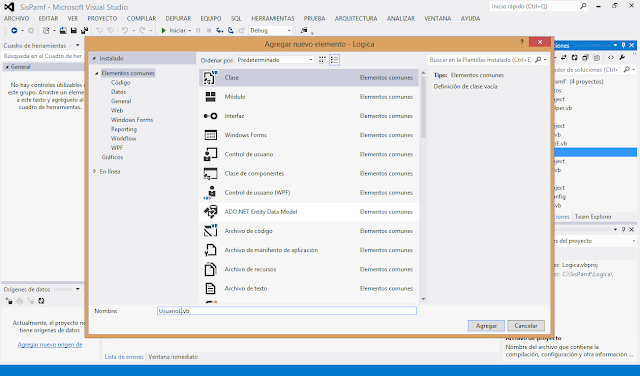Select the Código category
The width and height of the screenshot is (640, 376).
[x=120, y=82]
